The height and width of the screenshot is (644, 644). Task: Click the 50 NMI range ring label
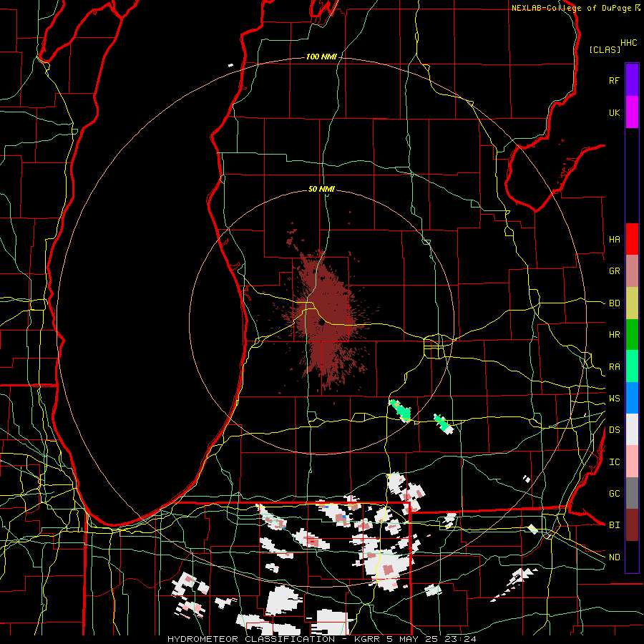click(x=321, y=189)
